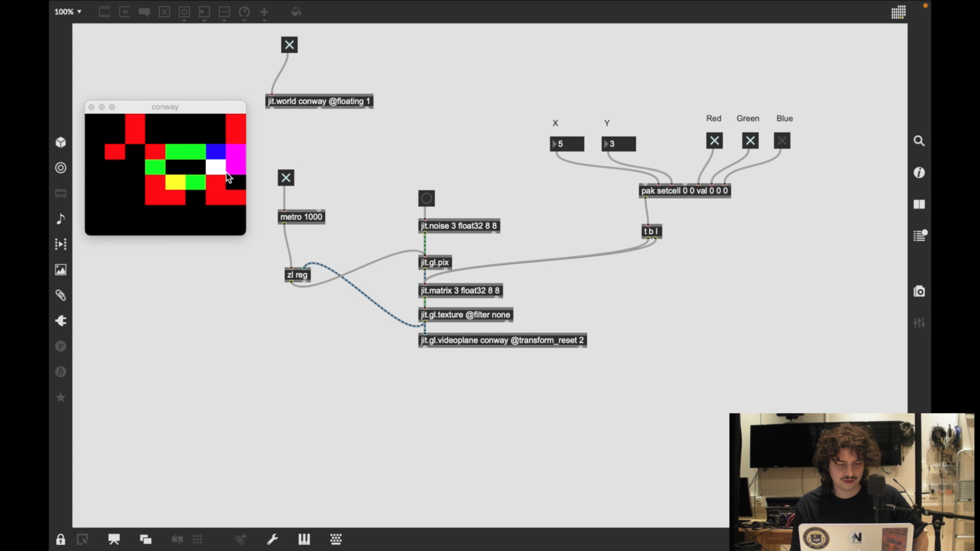Click the white cell in conway window
Viewport: 980px width, 551px height.
215,167
